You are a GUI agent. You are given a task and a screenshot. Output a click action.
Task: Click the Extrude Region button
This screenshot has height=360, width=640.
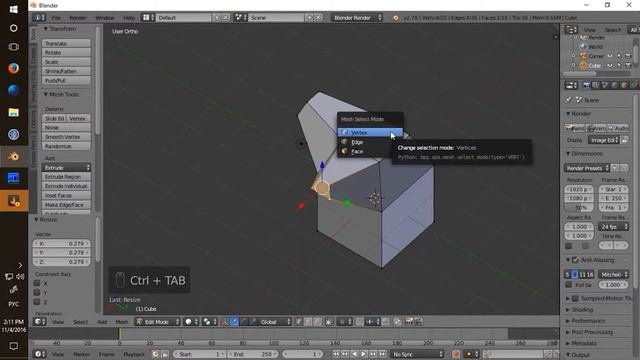point(66,177)
